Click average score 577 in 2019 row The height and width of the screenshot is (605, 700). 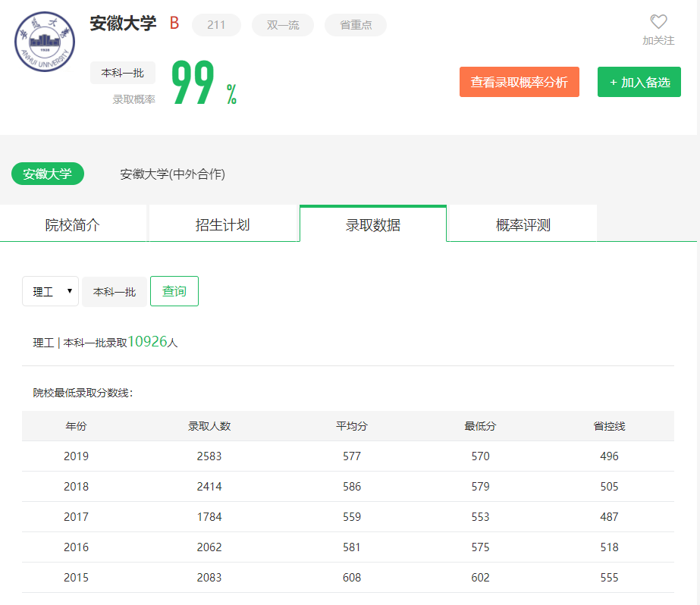click(x=352, y=456)
